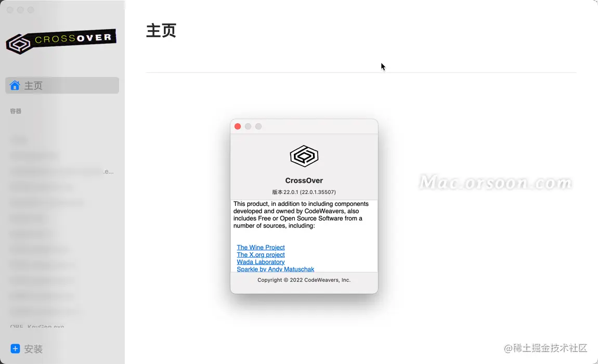Click the open source description paragraph
The height and width of the screenshot is (364, 598).
pyautogui.click(x=301, y=214)
